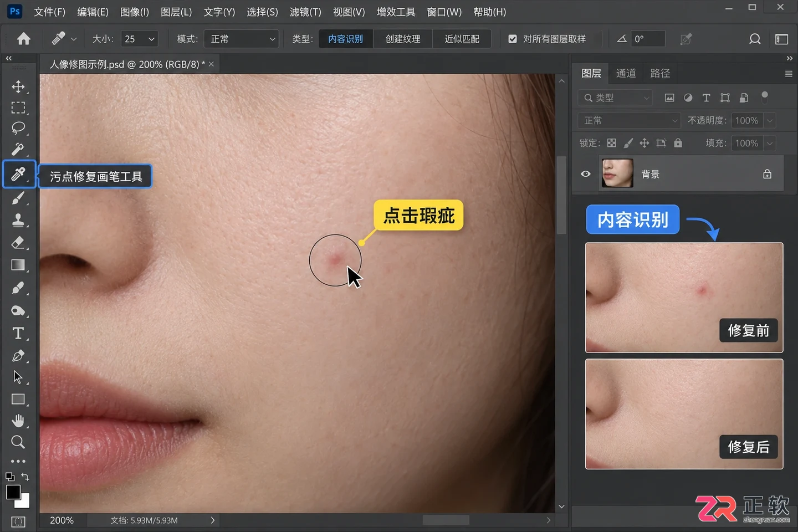The width and height of the screenshot is (798, 532).
Task: Open the 模式 dropdown set to 正常
Action: click(241, 39)
